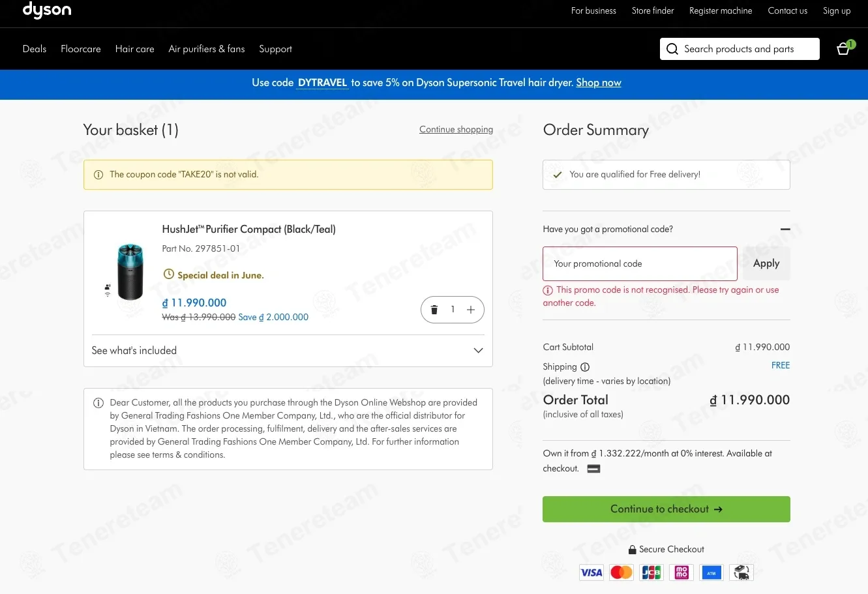Click the price ₫ 11.990.000 on product
Image resolution: width=868 pixels, height=594 pixels.
tap(194, 303)
